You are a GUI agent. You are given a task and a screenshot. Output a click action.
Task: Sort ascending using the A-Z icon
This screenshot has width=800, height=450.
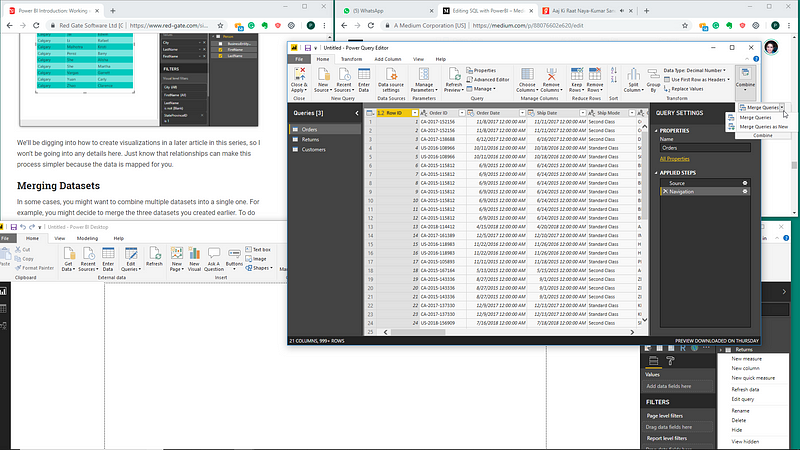[614, 71]
